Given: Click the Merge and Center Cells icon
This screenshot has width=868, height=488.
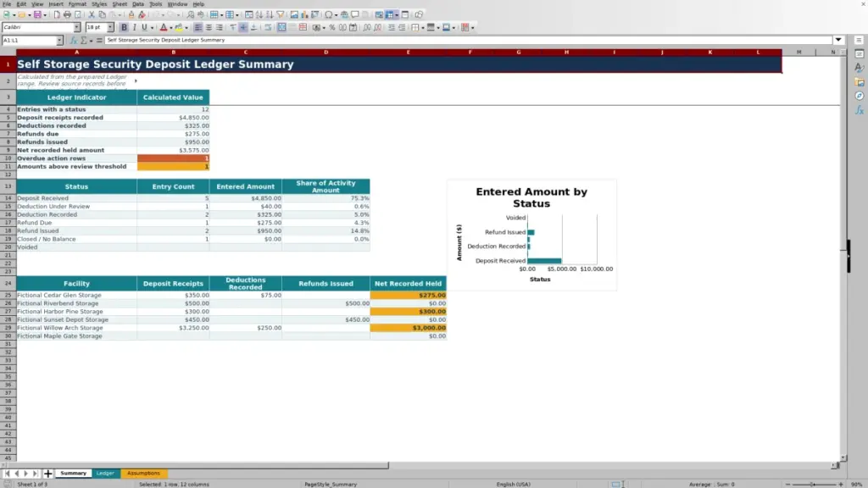Looking at the screenshot, I should [x=281, y=27].
